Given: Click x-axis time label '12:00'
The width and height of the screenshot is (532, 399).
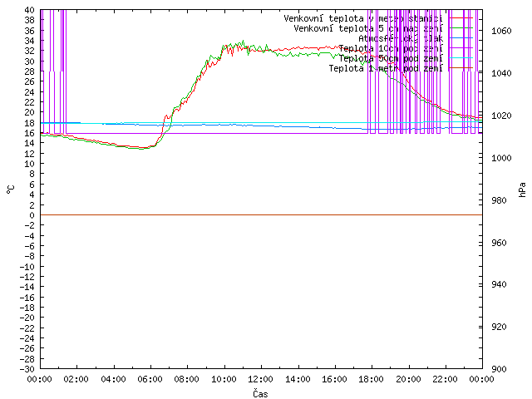Looking at the screenshot, I should [260, 379].
